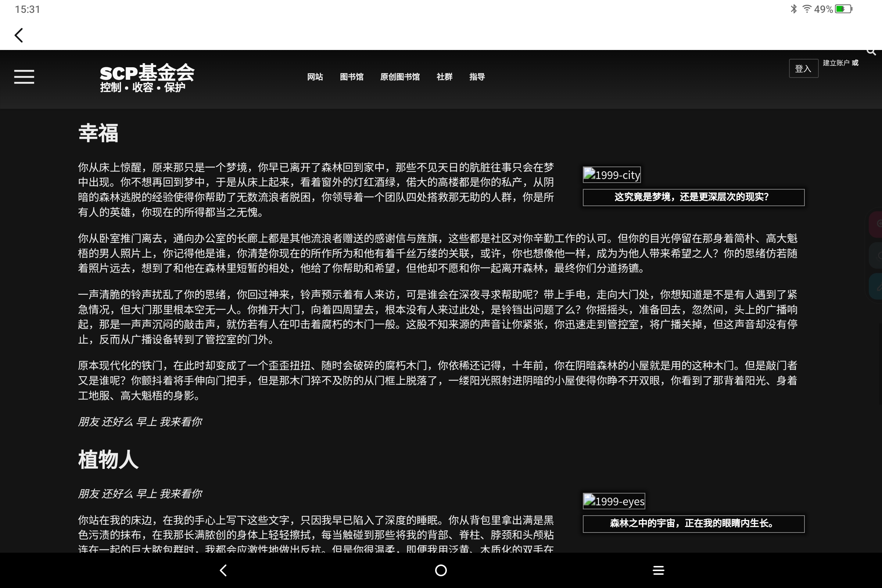Viewport: 882px width, 588px height.
Task: Tap the Android back navigation button
Action: [223, 570]
